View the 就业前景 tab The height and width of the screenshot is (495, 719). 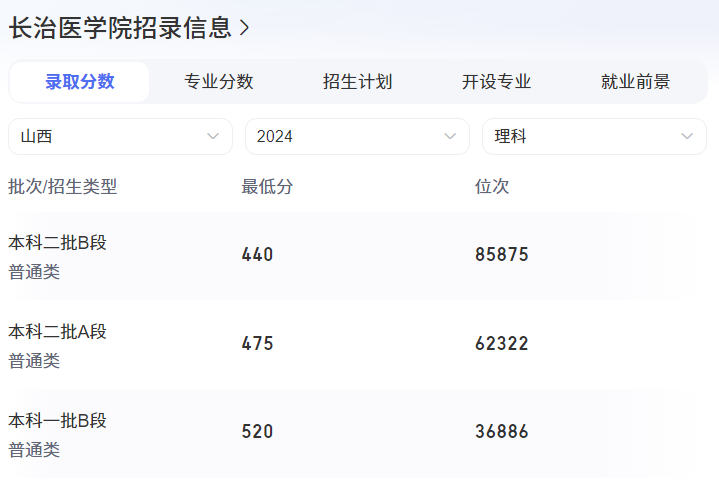[x=635, y=82]
